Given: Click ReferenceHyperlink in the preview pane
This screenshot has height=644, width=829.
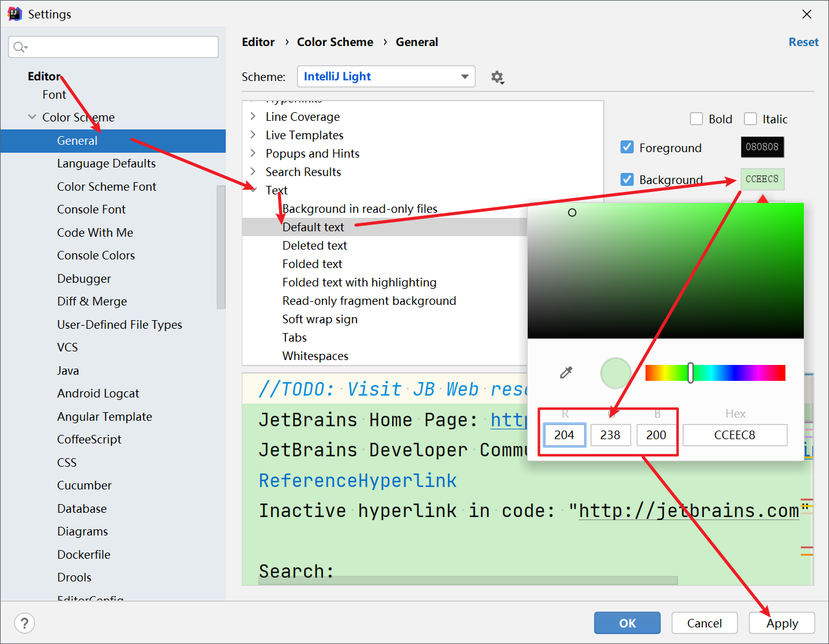Looking at the screenshot, I should tap(358, 480).
